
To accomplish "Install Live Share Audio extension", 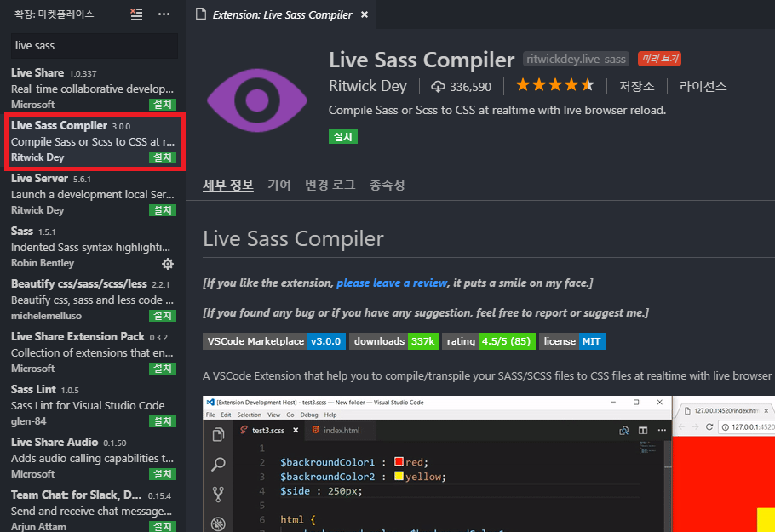I will point(163,475).
